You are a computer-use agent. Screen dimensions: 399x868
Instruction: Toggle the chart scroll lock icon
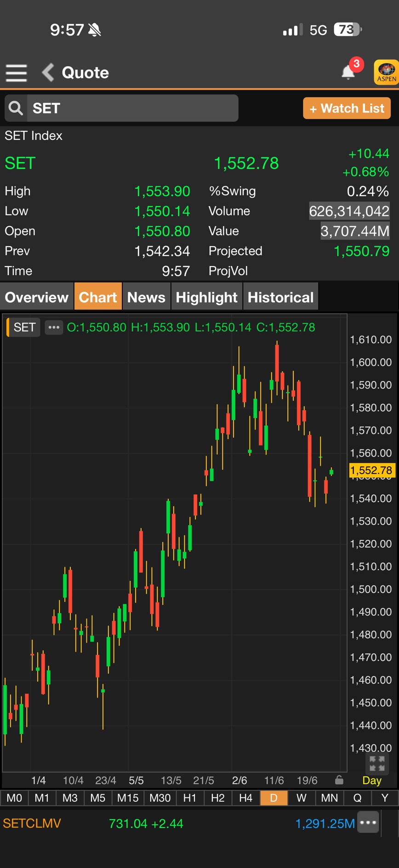click(339, 780)
